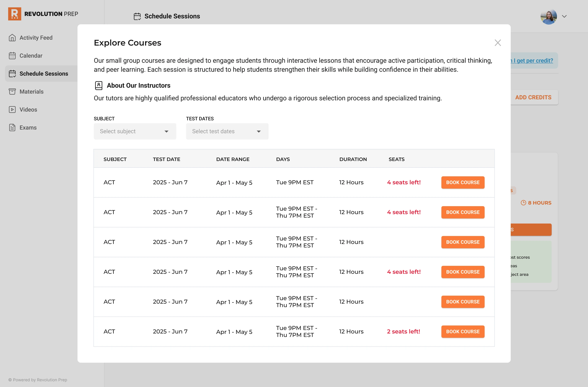Click the Select subject dropdown arrow
This screenshot has width=588, height=387.
pos(167,132)
